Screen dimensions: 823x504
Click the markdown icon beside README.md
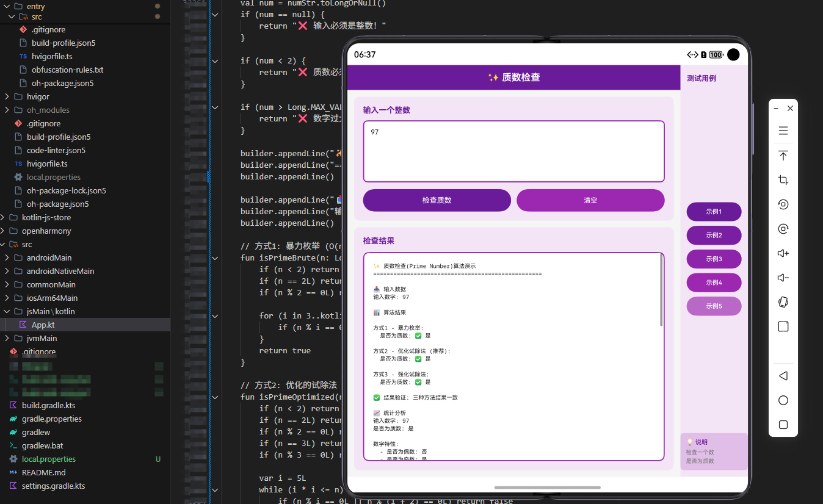pyautogui.click(x=13, y=472)
